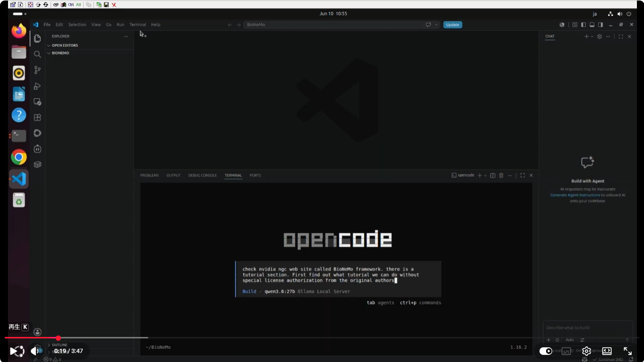Open Terminal app from the dock
The width and height of the screenshot is (644, 362).
19,136
